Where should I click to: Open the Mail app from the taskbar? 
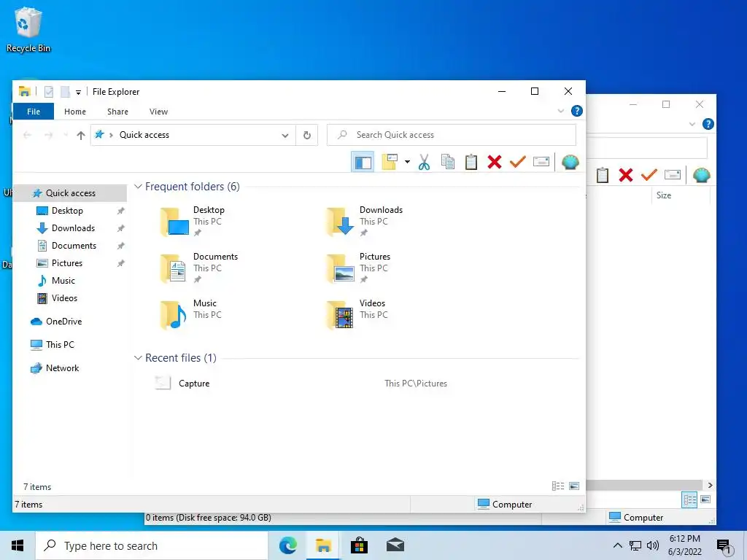395,545
